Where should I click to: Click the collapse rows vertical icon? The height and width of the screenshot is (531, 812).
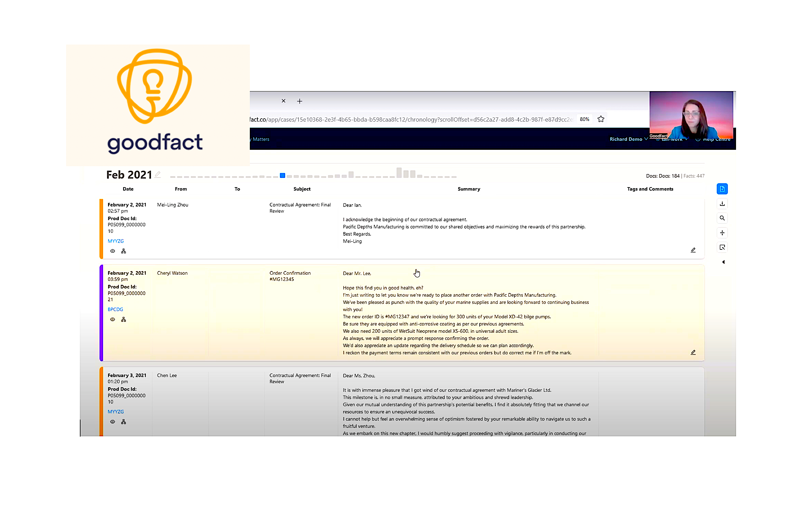tap(722, 233)
